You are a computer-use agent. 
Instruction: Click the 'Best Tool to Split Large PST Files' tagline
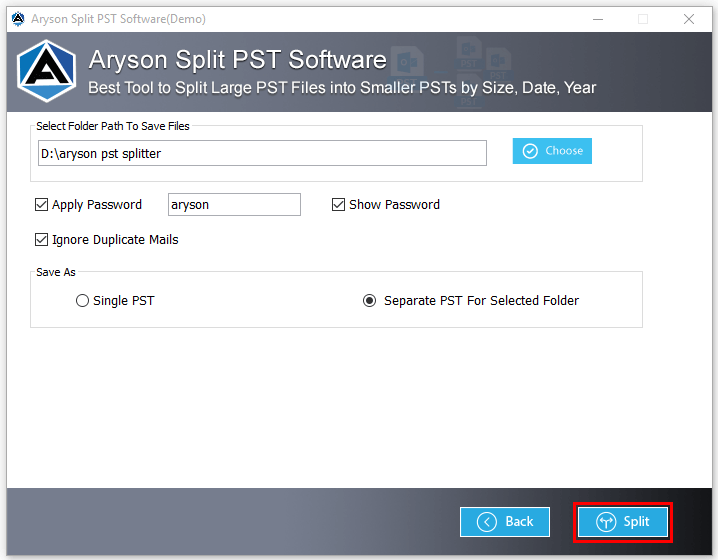[x=342, y=87]
